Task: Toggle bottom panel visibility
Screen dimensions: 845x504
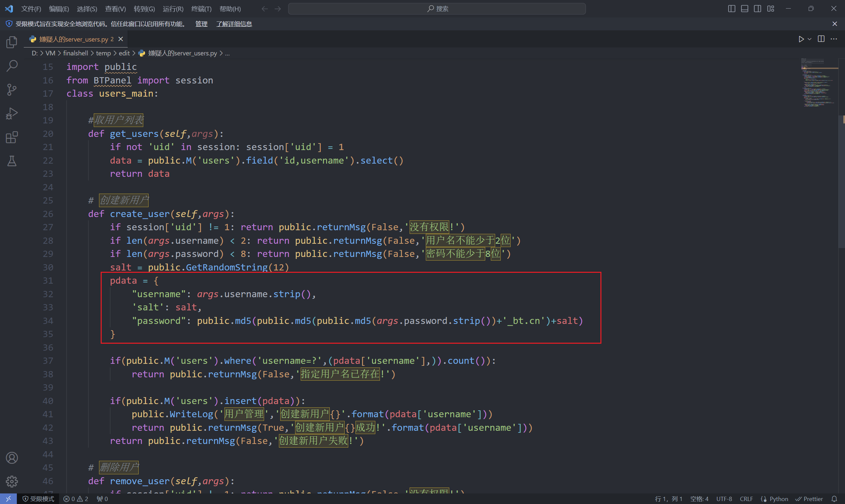Action: tap(744, 9)
